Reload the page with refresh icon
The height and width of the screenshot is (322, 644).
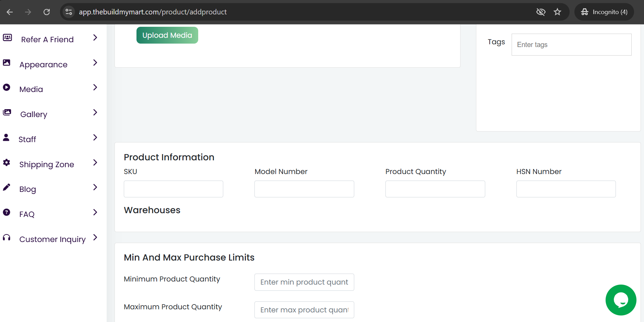[47, 12]
